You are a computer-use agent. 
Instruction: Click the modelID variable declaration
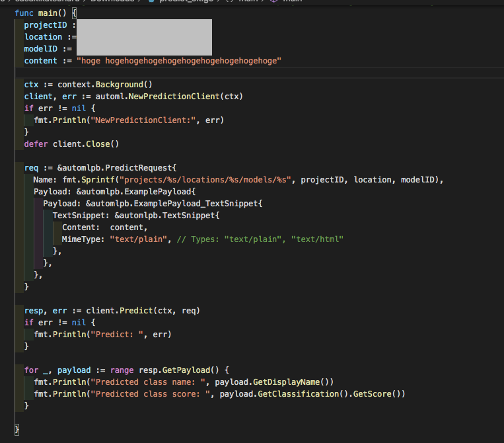pos(48,49)
